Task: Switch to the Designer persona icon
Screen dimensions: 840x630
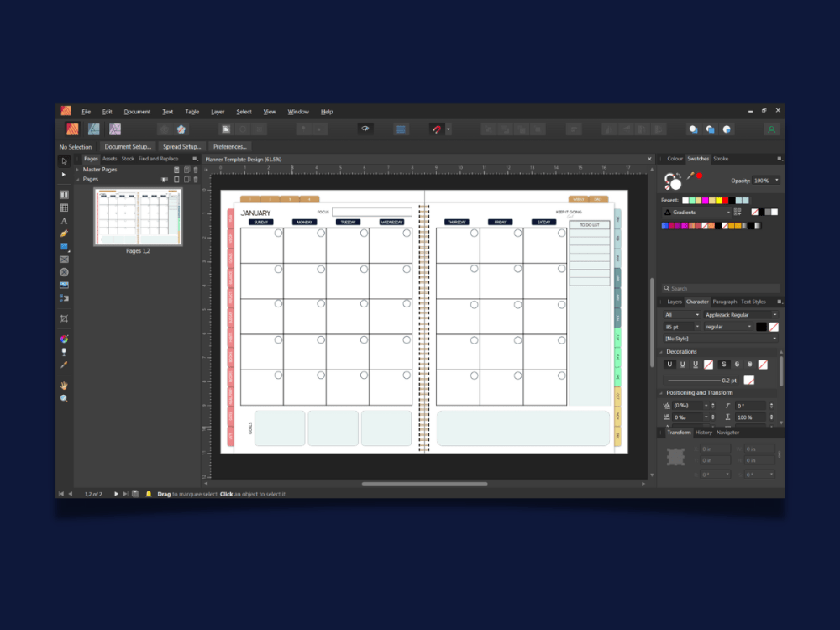Action: [x=94, y=129]
